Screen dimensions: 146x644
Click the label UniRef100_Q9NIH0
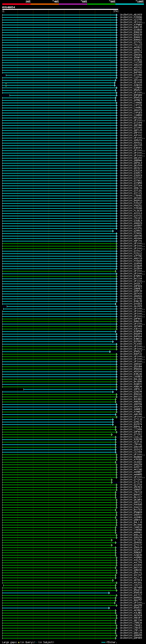pos(131,570)
